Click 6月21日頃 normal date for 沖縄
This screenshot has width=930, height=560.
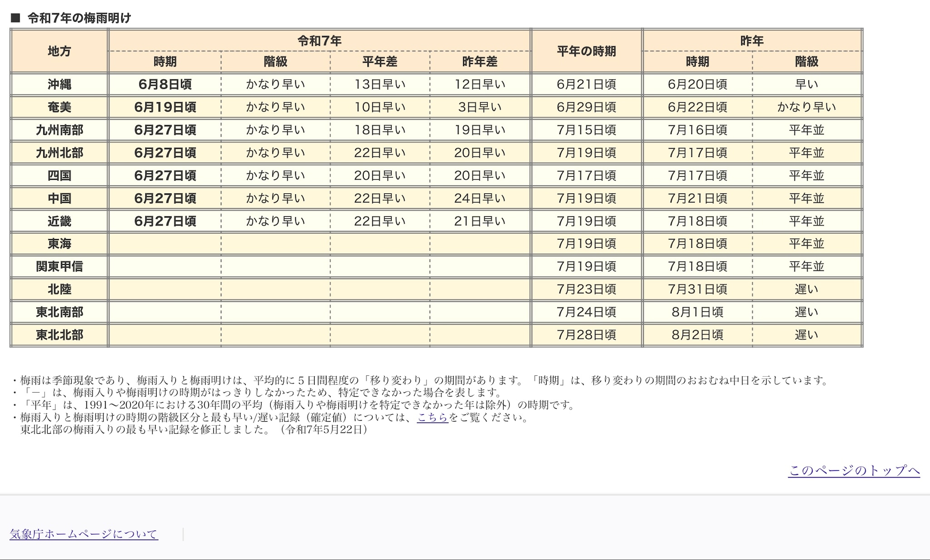586,84
